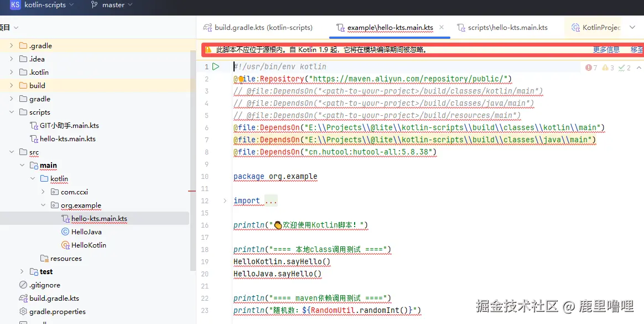
Task: Click the build folder icon
Action: [x=23, y=85]
